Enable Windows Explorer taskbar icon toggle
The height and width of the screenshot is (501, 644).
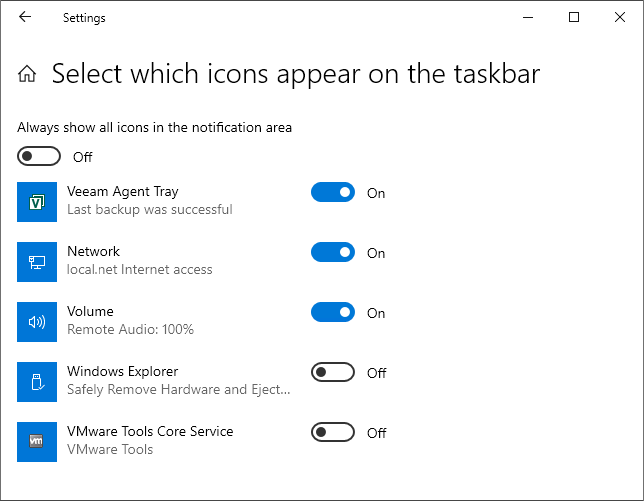[x=333, y=373]
